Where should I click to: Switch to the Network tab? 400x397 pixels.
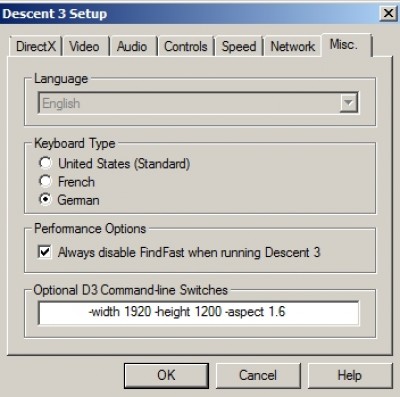tap(293, 46)
